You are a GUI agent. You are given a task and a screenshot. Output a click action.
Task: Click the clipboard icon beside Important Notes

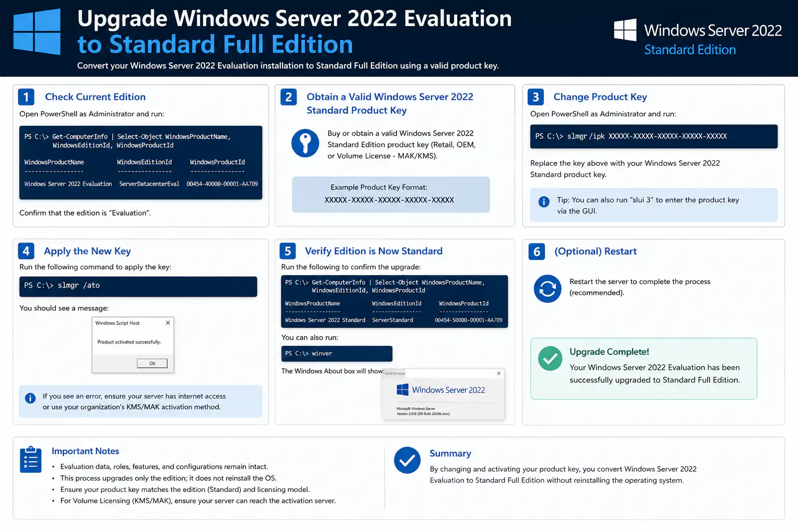31,459
